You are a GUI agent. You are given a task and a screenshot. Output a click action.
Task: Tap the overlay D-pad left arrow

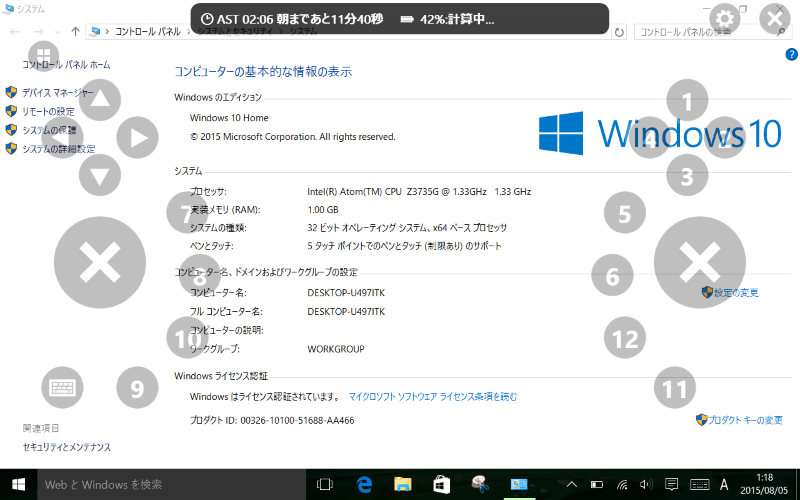coord(62,137)
